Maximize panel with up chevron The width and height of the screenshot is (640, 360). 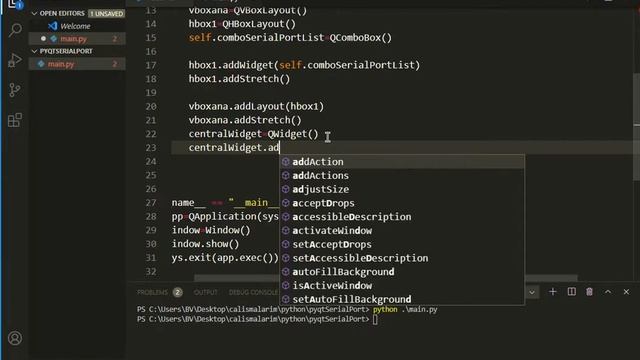608,292
